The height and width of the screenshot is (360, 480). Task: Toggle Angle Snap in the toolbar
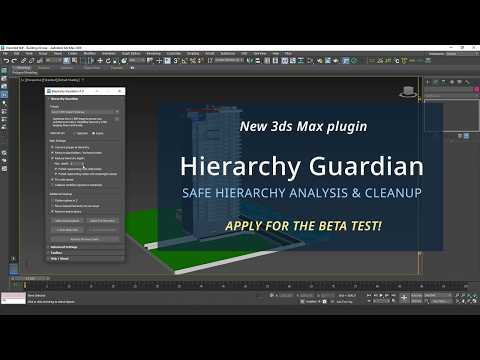[x=184, y=61]
